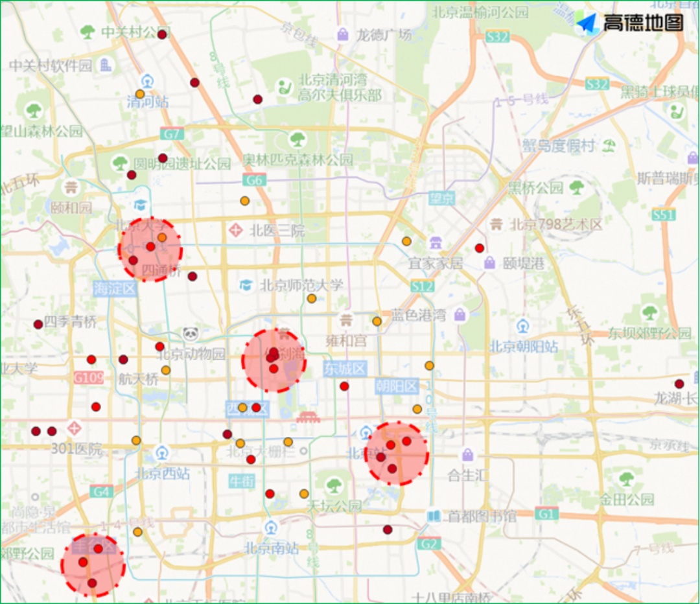Click the 301医院 hospital icon
The width and height of the screenshot is (700, 604).
click(x=75, y=428)
